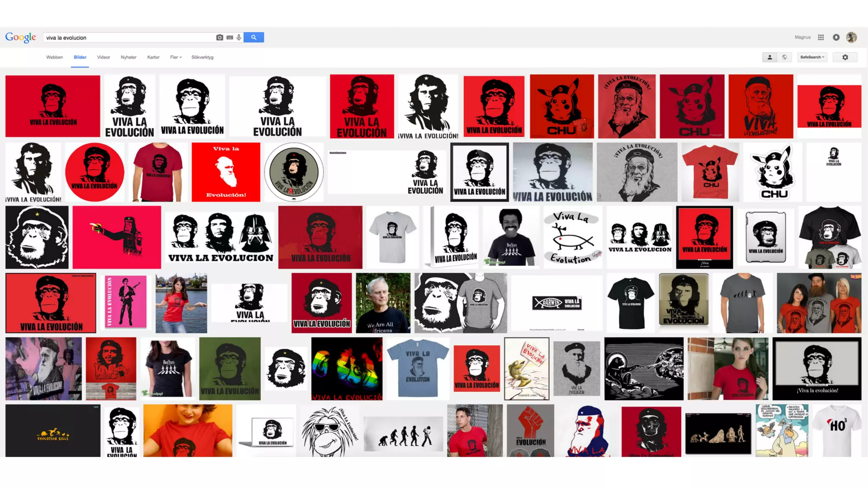
Task: Switch to the Videor tab
Action: (x=103, y=57)
